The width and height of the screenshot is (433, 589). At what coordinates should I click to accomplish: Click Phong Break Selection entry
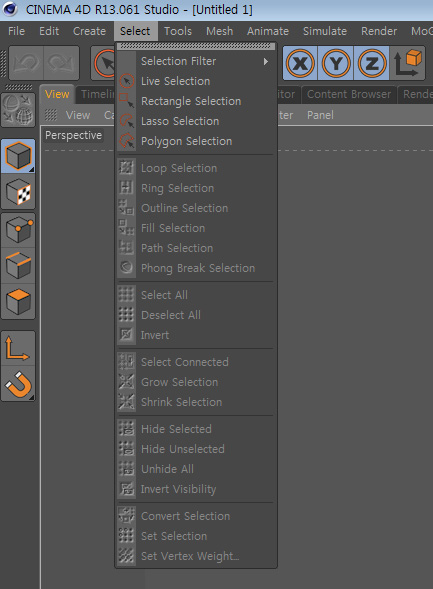pyautogui.click(x=196, y=268)
